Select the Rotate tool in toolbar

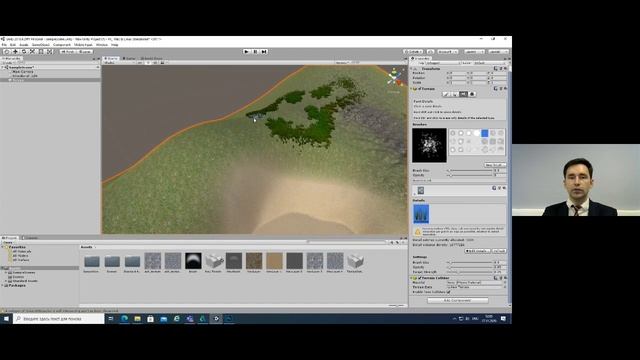(x=24, y=52)
